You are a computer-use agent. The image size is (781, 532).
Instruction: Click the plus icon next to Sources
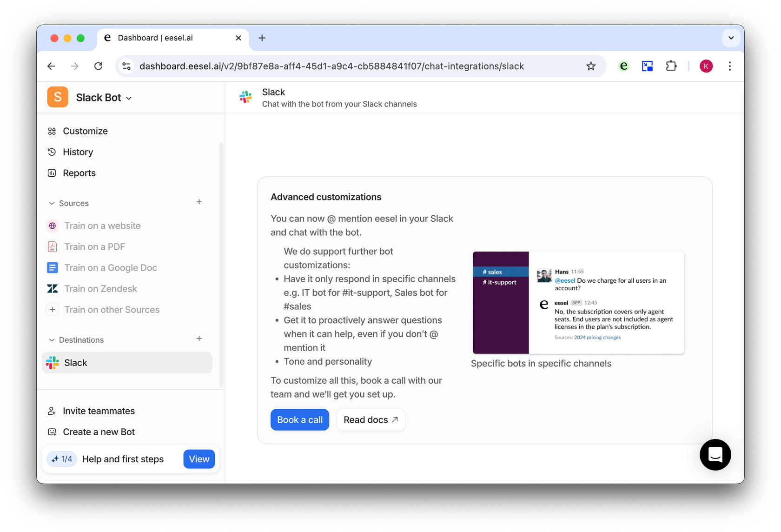pyautogui.click(x=199, y=202)
